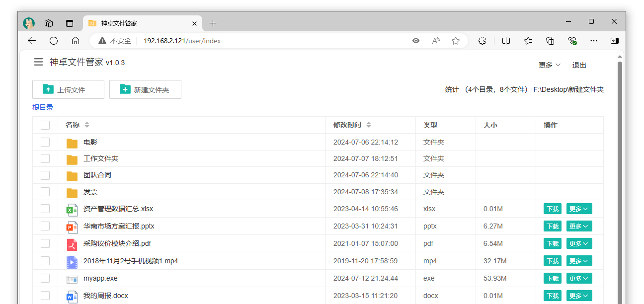The image size is (644, 304).
Task: Click the Word icon for 我的周报.docx
Action: (72, 297)
